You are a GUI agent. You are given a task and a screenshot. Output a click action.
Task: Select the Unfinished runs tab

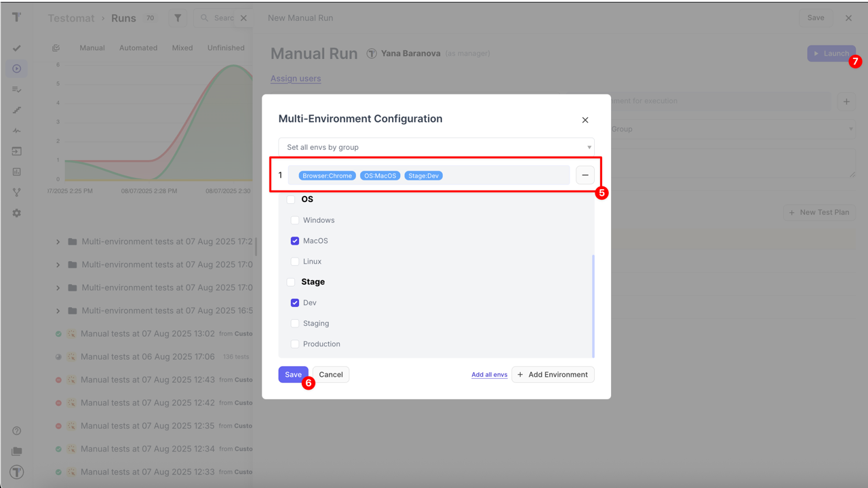pos(226,48)
